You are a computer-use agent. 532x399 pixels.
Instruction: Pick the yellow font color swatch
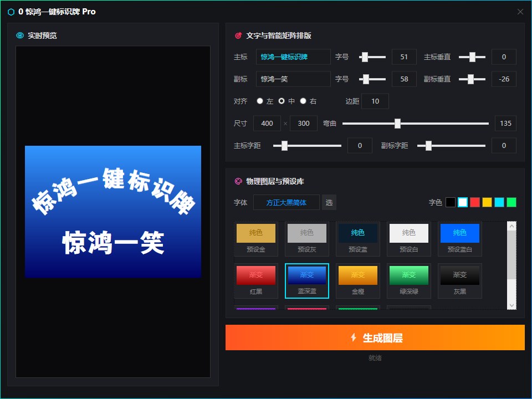[x=487, y=202]
